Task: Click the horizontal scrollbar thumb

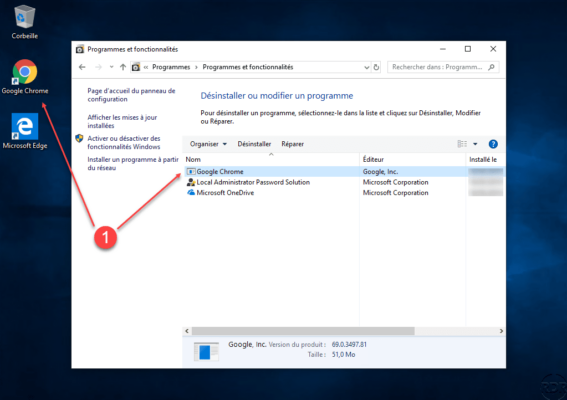Action: (x=303, y=331)
